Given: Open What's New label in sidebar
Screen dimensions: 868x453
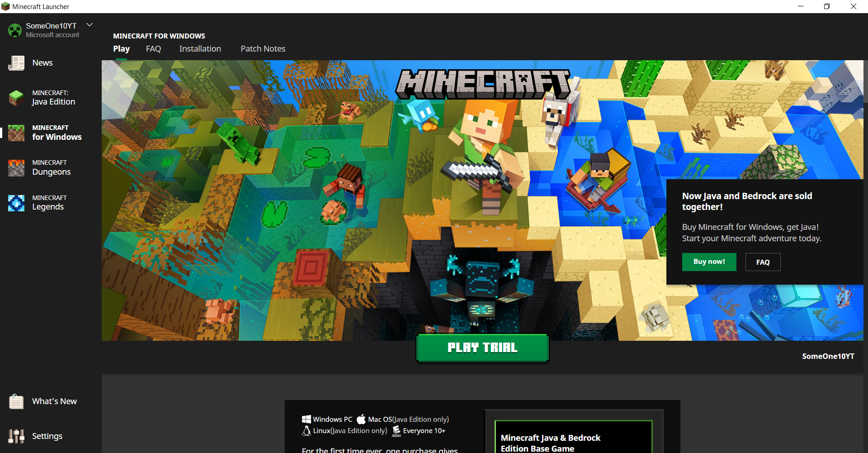Looking at the screenshot, I should click(x=55, y=401).
